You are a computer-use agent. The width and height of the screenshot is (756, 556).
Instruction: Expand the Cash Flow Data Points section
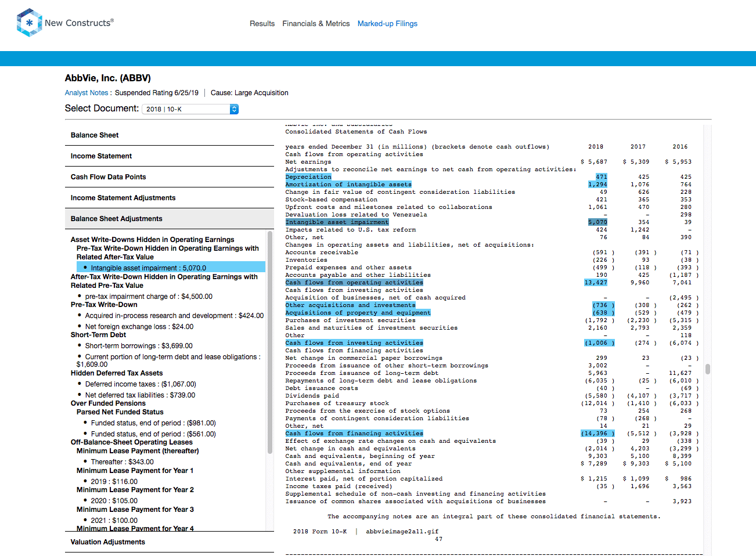click(x=170, y=177)
